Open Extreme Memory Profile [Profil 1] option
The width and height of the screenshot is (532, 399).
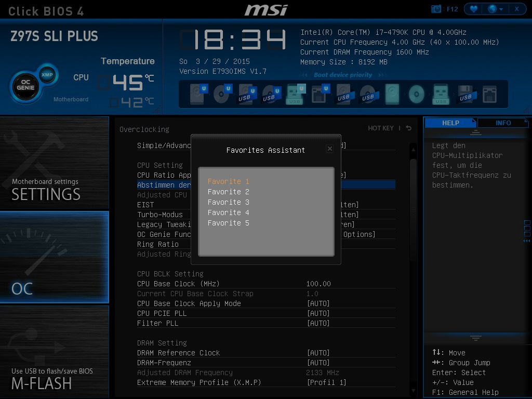point(326,382)
